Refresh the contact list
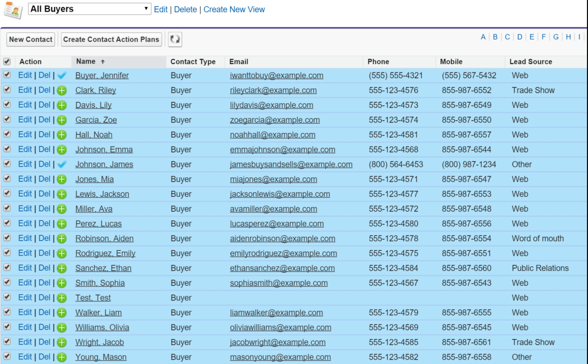 tap(175, 39)
